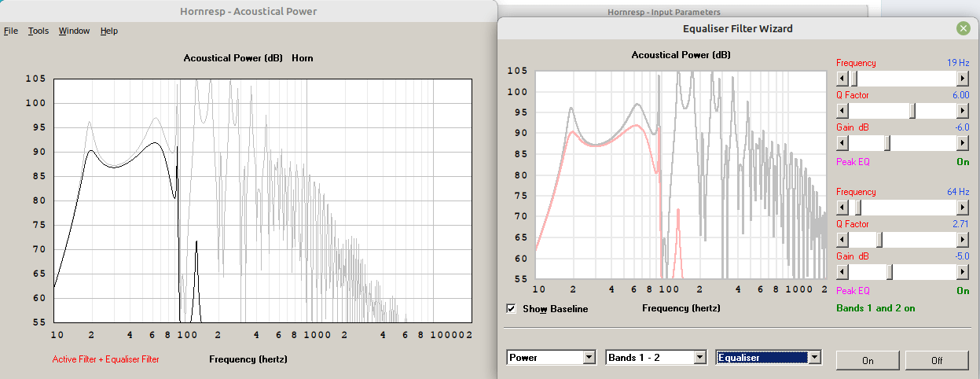Viewport: 980px width, 379px height.
Task: Click the band 2 Frequency slider thumb
Action: pyautogui.click(x=857, y=208)
